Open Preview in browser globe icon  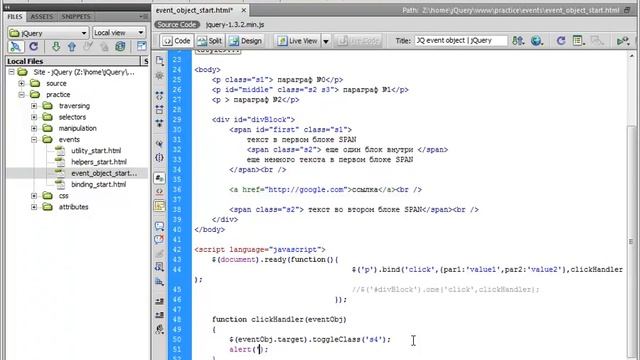pos(537,41)
